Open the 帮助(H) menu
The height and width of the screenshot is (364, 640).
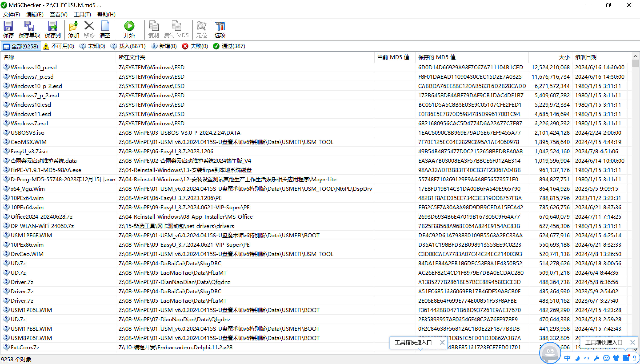[106, 14]
